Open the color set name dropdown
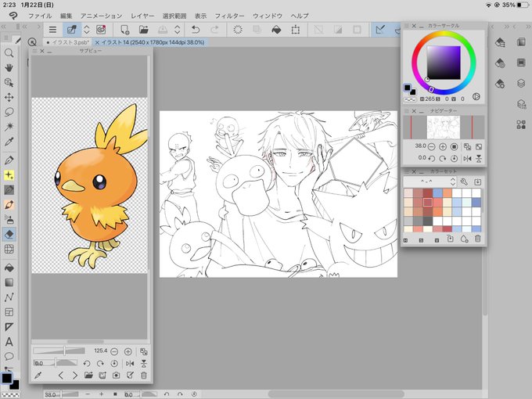 (430, 182)
